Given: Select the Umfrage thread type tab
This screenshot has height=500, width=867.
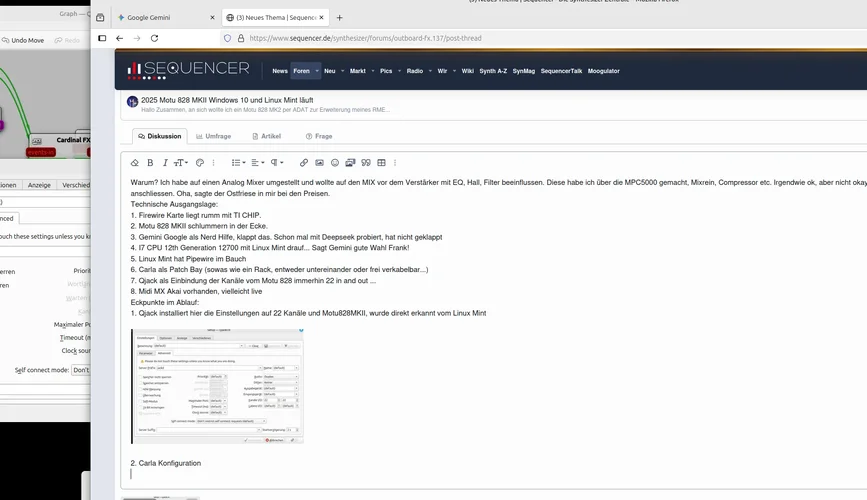Looking at the screenshot, I should point(213,136).
